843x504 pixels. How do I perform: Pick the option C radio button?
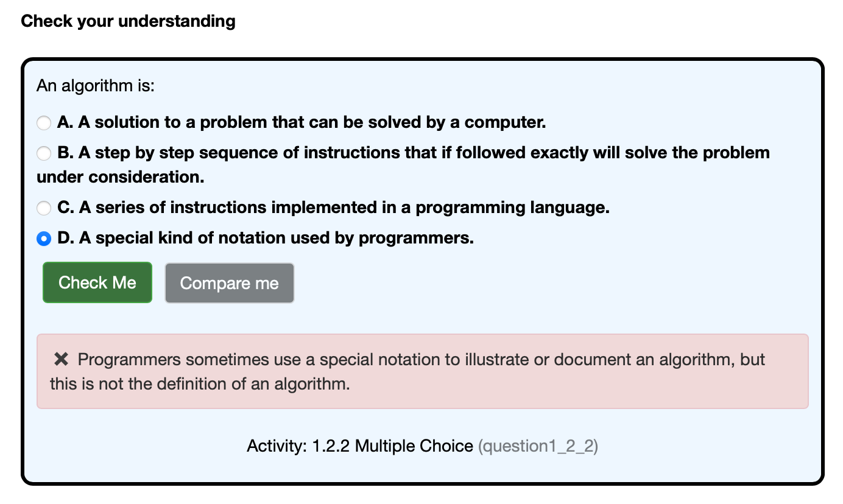[44, 209]
